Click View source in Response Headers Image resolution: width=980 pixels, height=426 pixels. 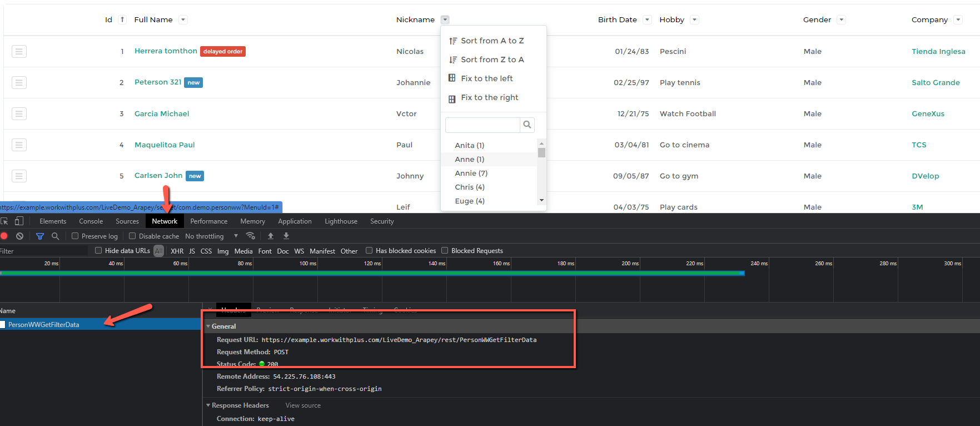coord(303,405)
